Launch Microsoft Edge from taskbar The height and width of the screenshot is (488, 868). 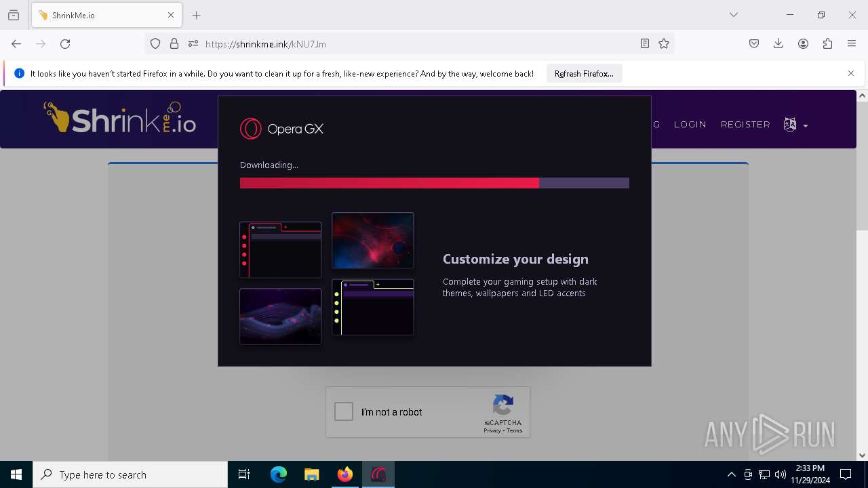tap(279, 474)
